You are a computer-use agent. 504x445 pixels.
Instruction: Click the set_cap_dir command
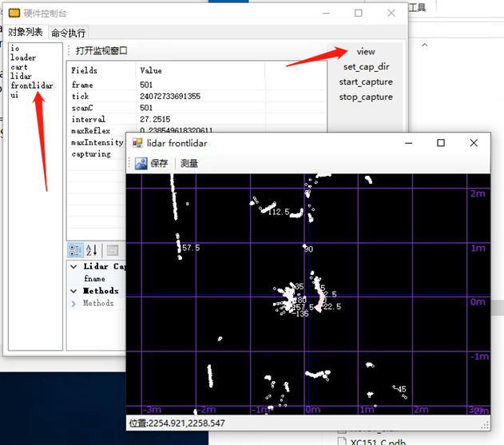(365, 66)
